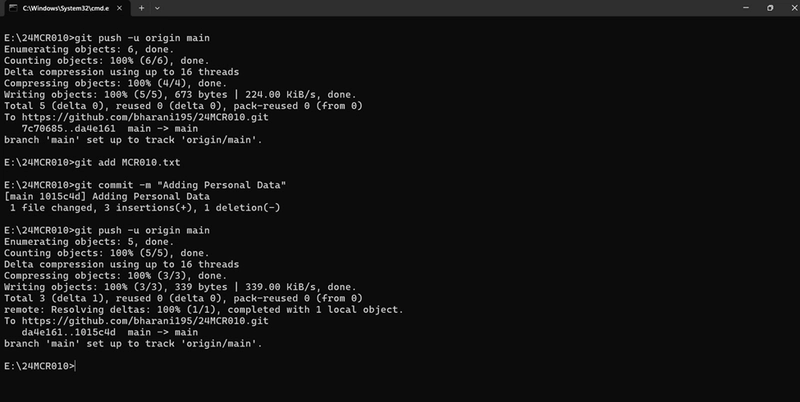Close the cmd.exe terminal tab
800x402 pixels.
119,8
